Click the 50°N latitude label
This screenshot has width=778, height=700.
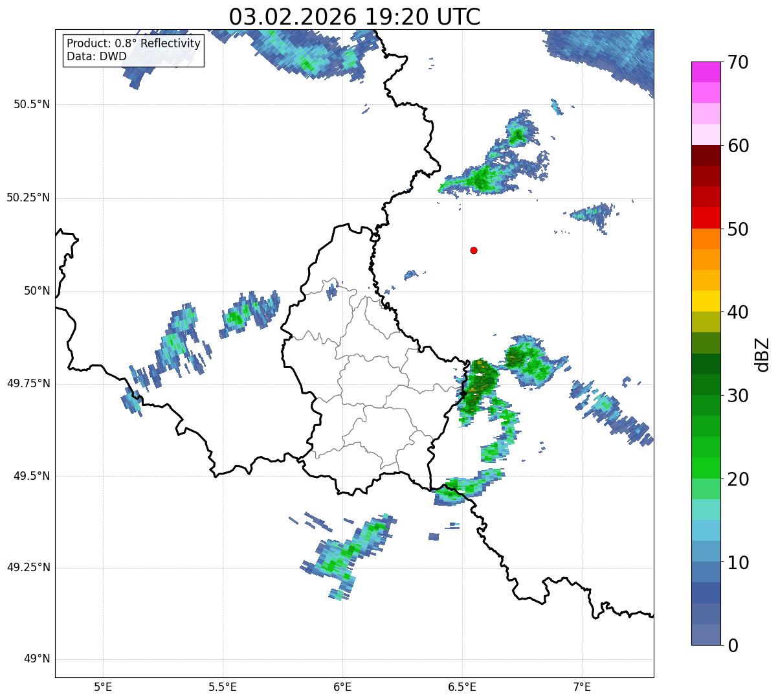(x=37, y=291)
